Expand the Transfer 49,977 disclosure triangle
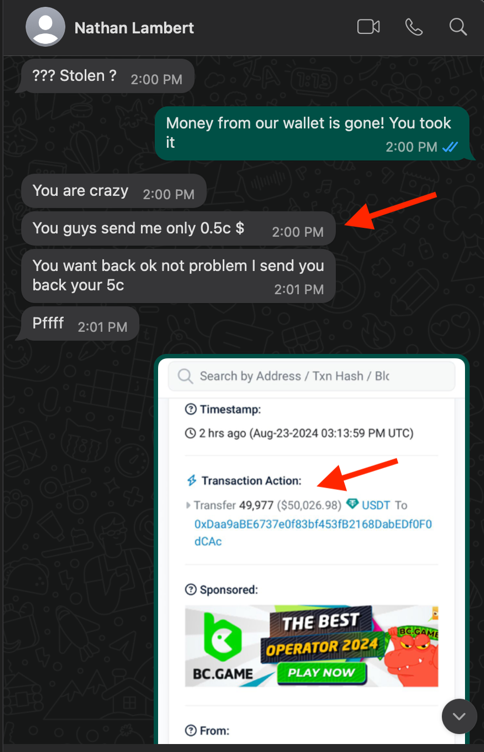This screenshot has height=752, width=484. (x=188, y=505)
